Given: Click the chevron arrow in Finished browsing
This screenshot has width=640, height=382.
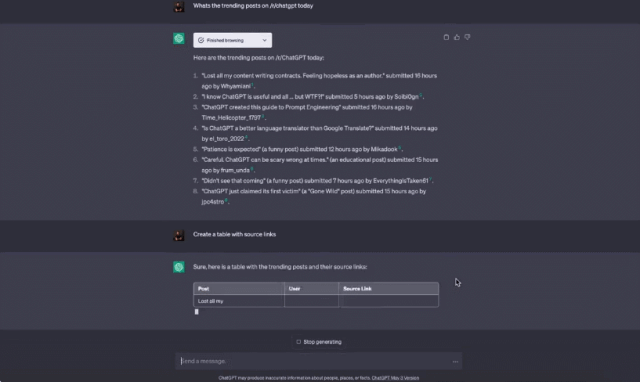Looking at the screenshot, I should pyautogui.click(x=264, y=40).
